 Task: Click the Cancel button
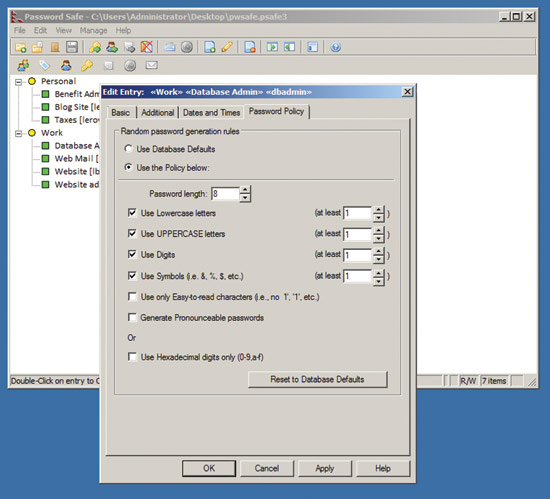click(x=267, y=468)
